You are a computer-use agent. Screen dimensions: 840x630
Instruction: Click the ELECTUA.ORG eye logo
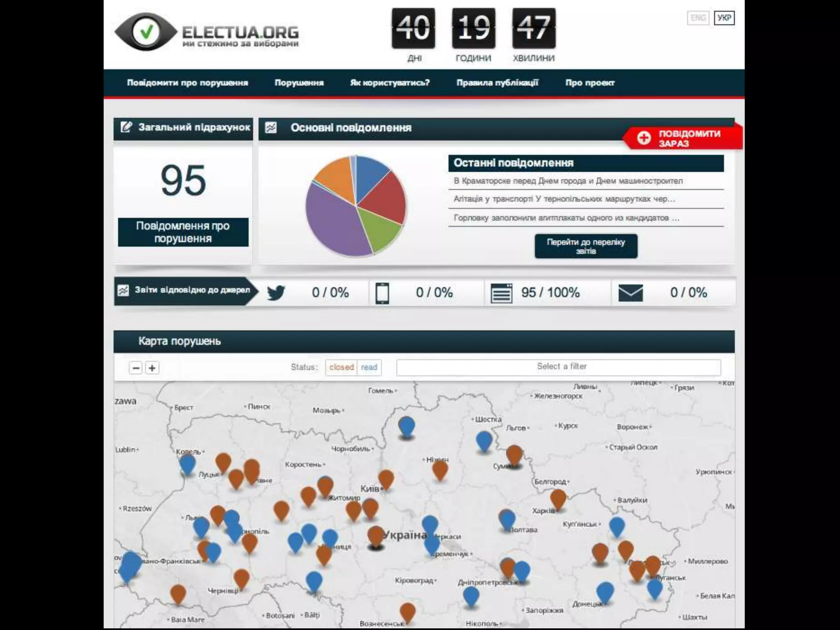(145, 32)
